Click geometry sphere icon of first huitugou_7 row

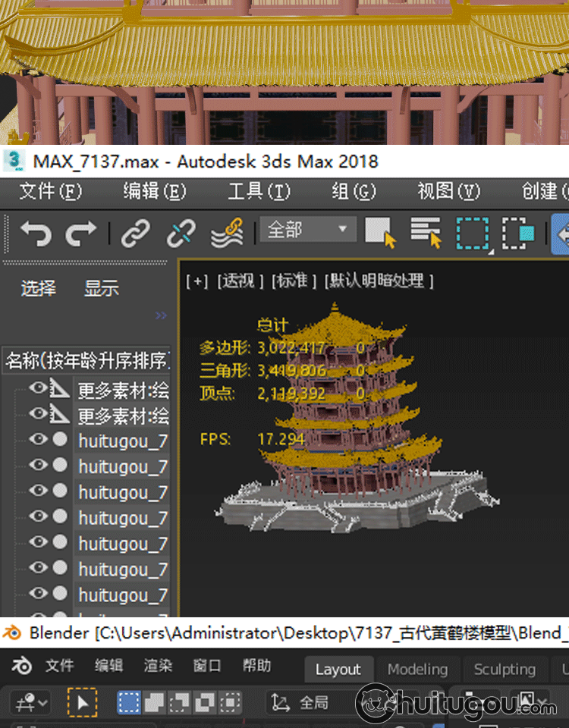pyautogui.click(x=60, y=439)
